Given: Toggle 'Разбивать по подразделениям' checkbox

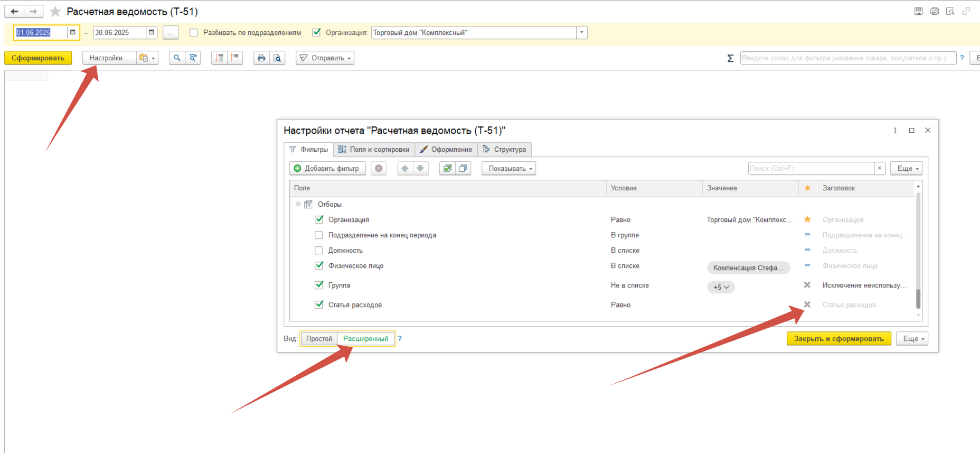Looking at the screenshot, I should pos(194,33).
